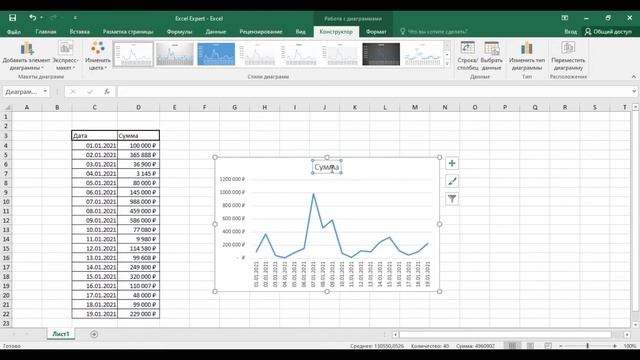Switch to Page Break Preview icon in status bar
This screenshot has height=360, width=640.
click(548, 346)
